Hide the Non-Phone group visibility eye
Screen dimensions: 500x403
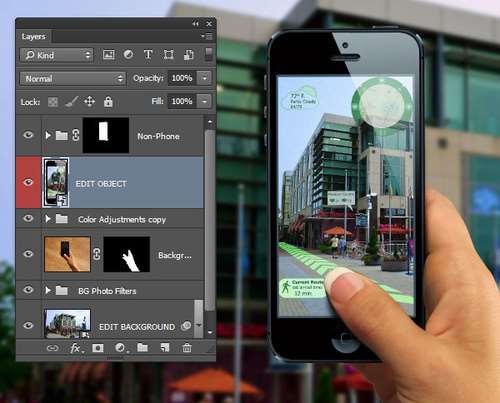[28, 135]
